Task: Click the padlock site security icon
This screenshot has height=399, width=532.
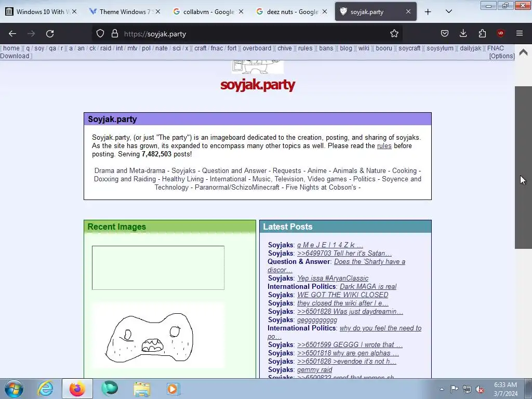Action: pos(115,34)
